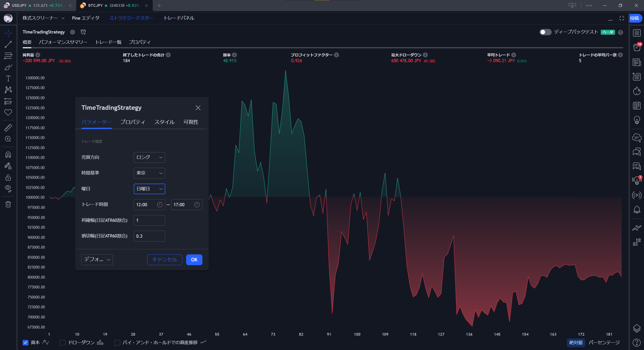Viewport: 644px width, 350px height.
Task: Toggle the ディープバックテスト switch
Action: point(545,32)
